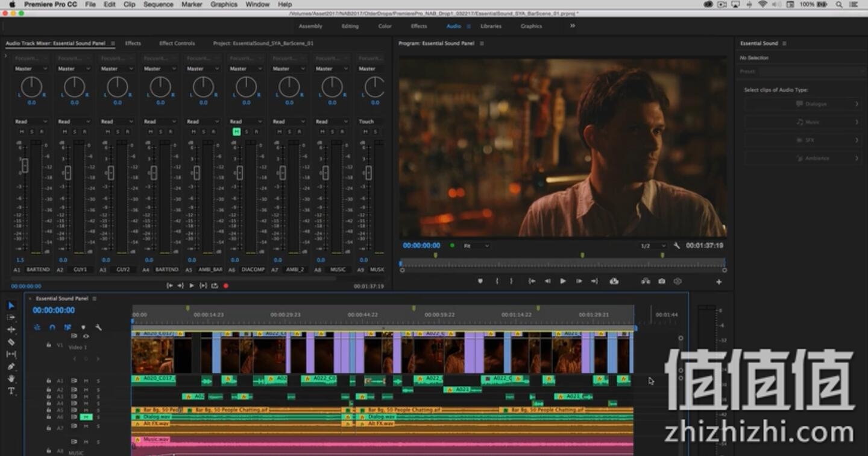Solo track A1 in timeline header

(x=98, y=381)
